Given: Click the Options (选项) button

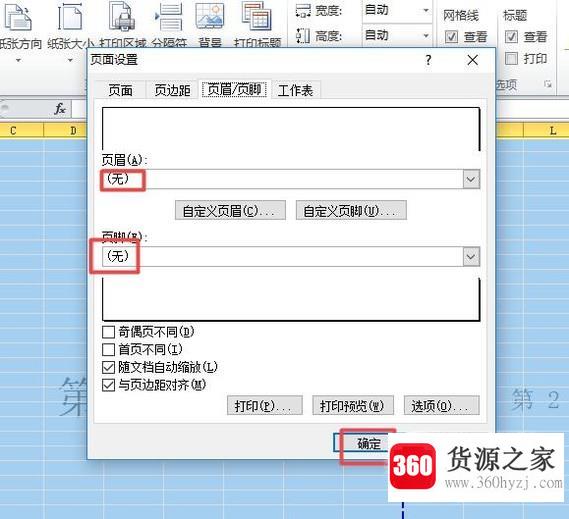Looking at the screenshot, I should [442, 405].
